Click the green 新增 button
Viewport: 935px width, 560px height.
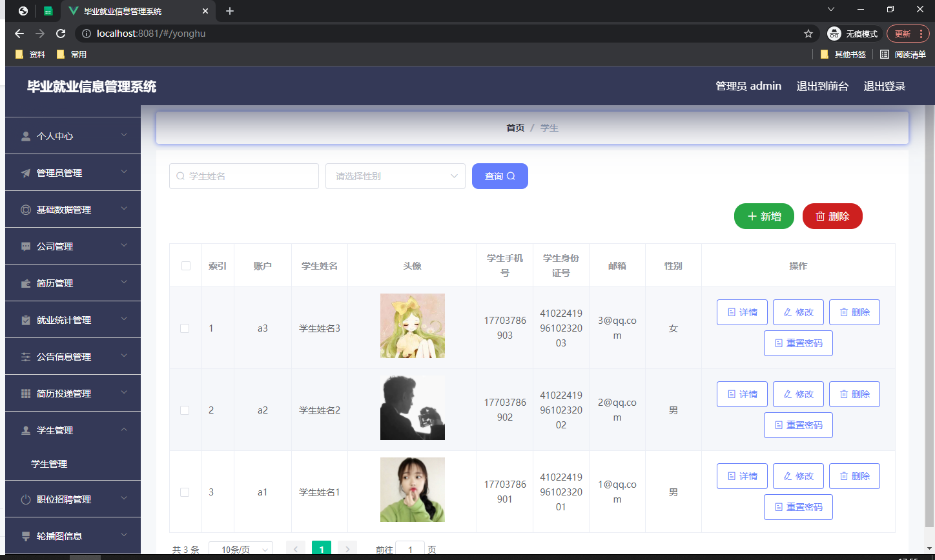point(764,216)
